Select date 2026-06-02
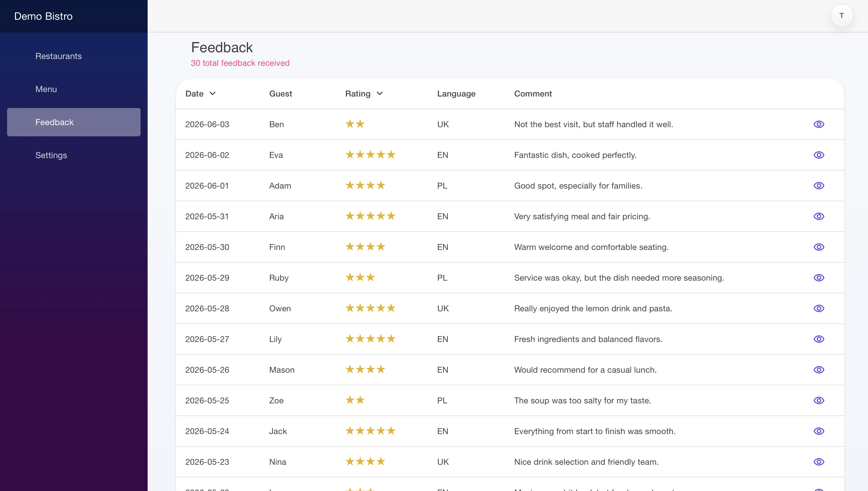This screenshot has height=491, width=868. tap(207, 155)
